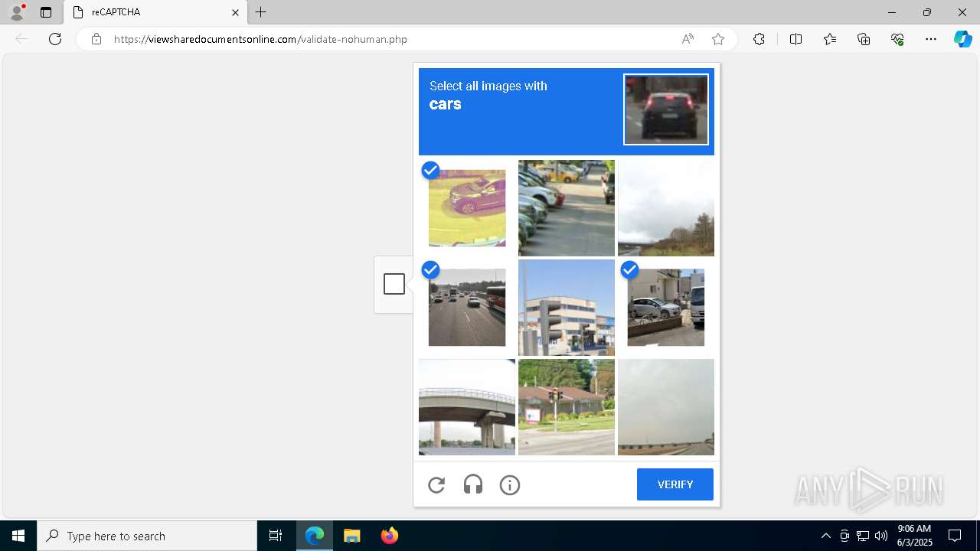This screenshot has height=551, width=980.
Task: Open tab actions menu
Action: point(46,12)
